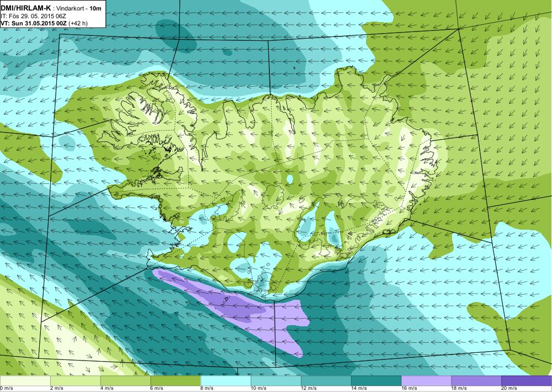Image resolution: width=552 pixels, height=392 pixels.
Task: Pick the medium purple legend swatch starting at 18 m/s
Action: (476, 380)
